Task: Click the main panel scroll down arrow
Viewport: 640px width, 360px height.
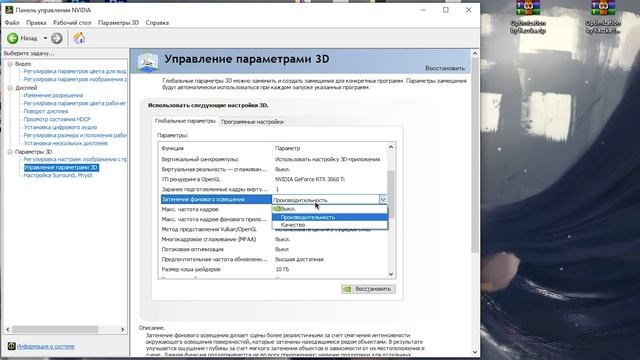Action: point(475,352)
